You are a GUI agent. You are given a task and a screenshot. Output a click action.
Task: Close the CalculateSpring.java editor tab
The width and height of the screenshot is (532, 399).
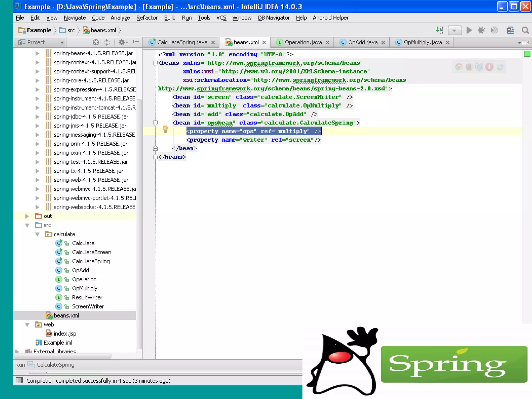tap(213, 42)
